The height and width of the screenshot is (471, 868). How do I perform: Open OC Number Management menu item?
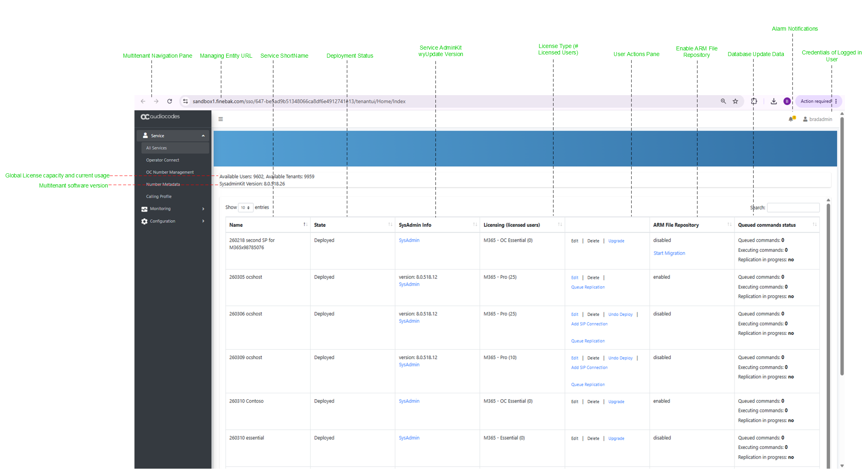click(170, 172)
